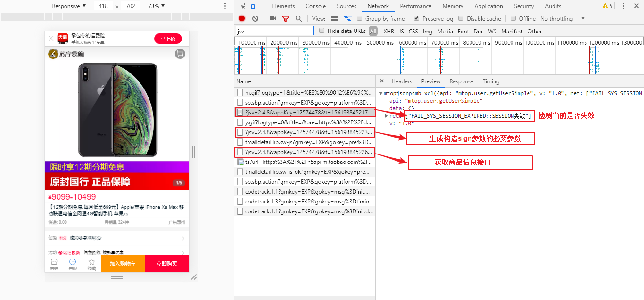This screenshot has width=644, height=300.
Task: Open the Responsive device dropdown
Action: click(69, 6)
